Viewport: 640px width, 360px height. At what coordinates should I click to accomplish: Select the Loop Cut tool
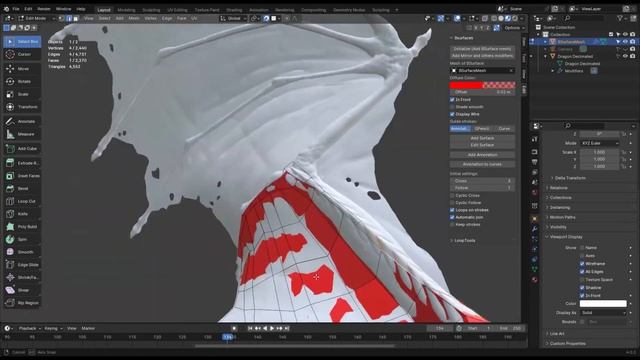tap(22, 201)
